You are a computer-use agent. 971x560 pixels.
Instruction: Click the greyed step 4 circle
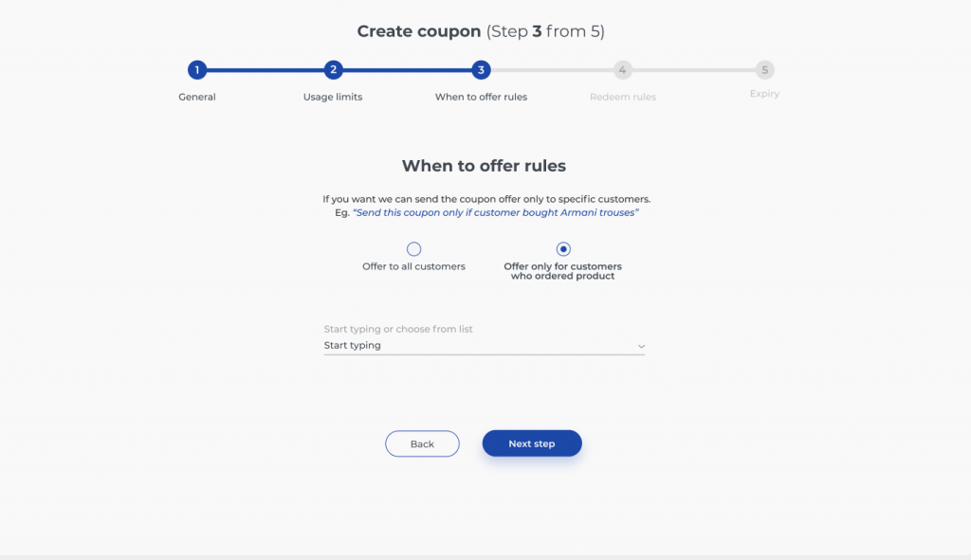point(622,70)
